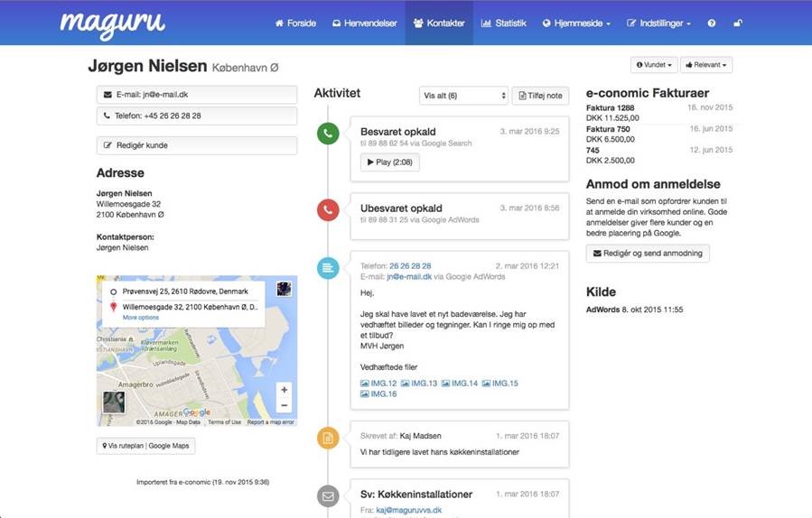The height and width of the screenshot is (518, 812).
Task: Click the Tilføj note button
Action: click(x=541, y=96)
